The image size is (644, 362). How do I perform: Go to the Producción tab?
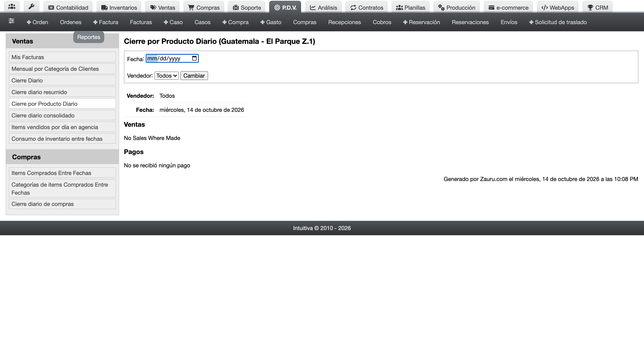click(456, 7)
